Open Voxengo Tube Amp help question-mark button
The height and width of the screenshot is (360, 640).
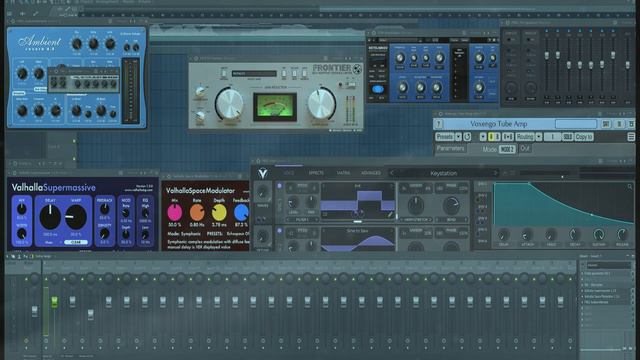tap(439, 124)
